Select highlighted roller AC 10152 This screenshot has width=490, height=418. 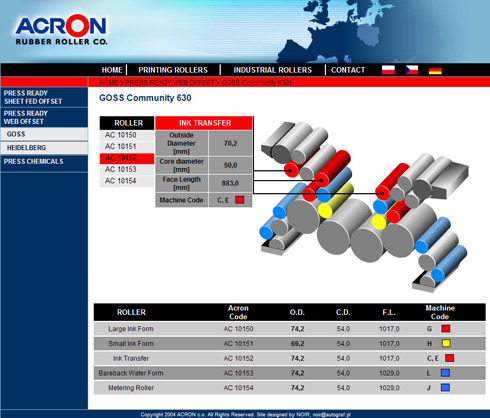(127, 158)
